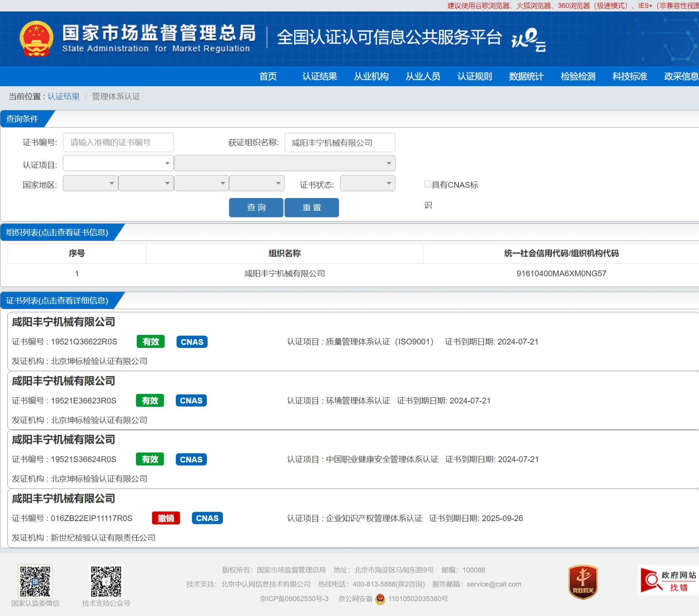The width and height of the screenshot is (699, 616).
Task: Open the 数据统计 navigation menu
Action: click(x=526, y=76)
